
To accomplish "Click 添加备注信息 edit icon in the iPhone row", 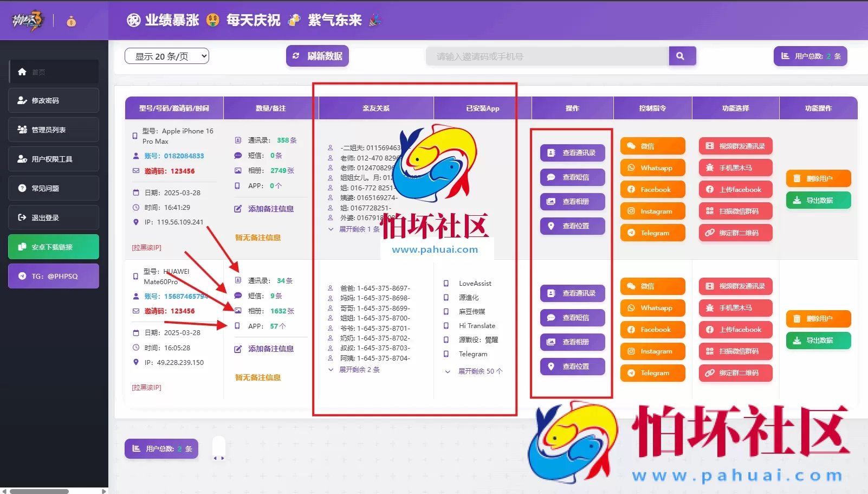I will click(x=238, y=209).
